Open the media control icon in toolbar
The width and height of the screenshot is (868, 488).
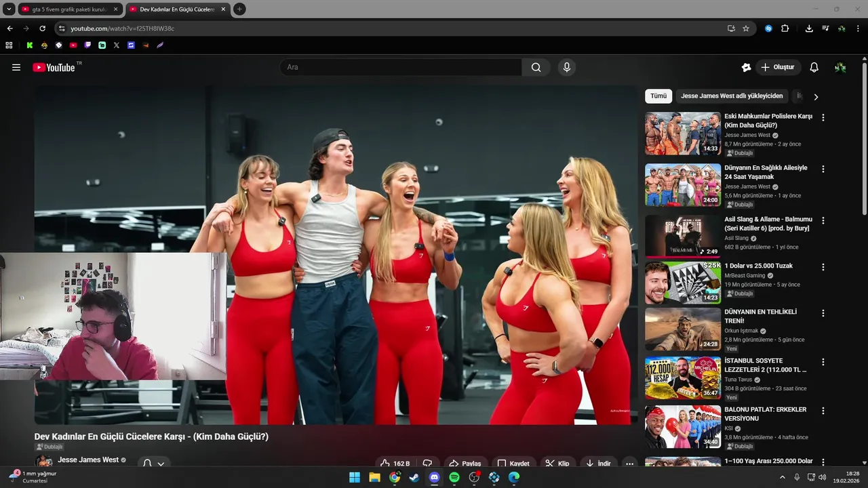(825, 28)
